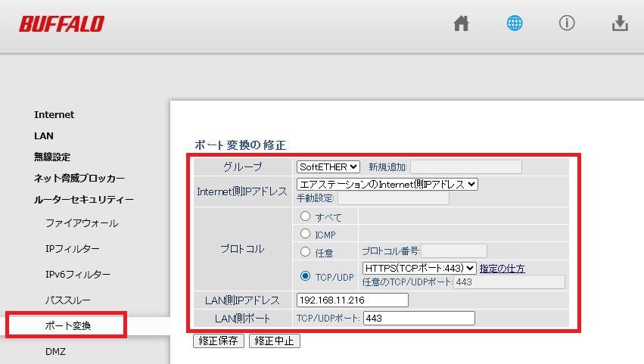Select the 任意 protocol radio button
The height and width of the screenshot is (364, 644).
[305, 251]
